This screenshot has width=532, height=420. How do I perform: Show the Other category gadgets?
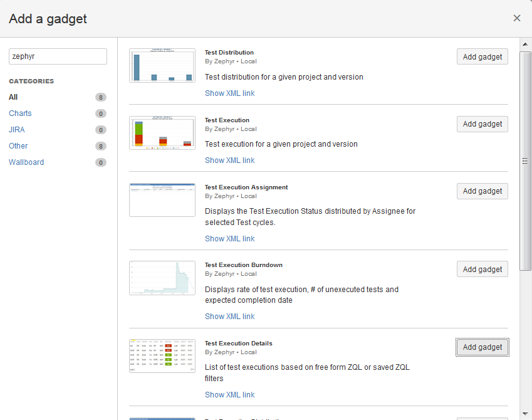[x=18, y=146]
